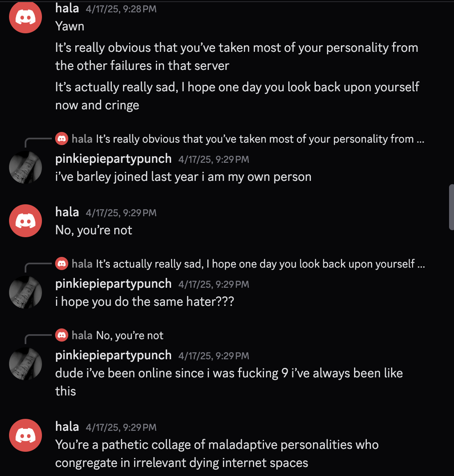Click hala's avatar beside "No, you're not"
This screenshot has width=454, height=476.
point(25,221)
